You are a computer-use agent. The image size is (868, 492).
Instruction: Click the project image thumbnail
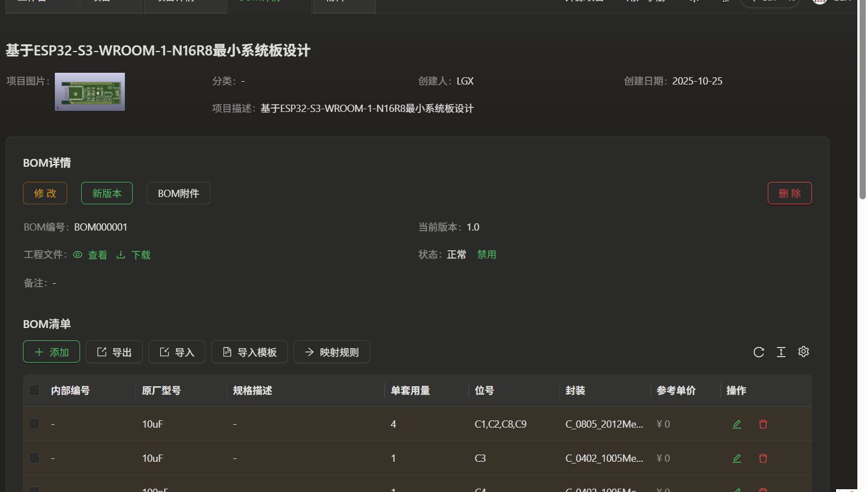pyautogui.click(x=90, y=92)
